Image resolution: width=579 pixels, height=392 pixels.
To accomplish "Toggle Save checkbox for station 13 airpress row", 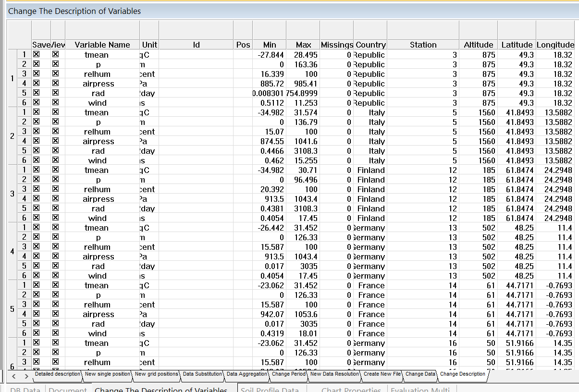I will pos(36,257).
